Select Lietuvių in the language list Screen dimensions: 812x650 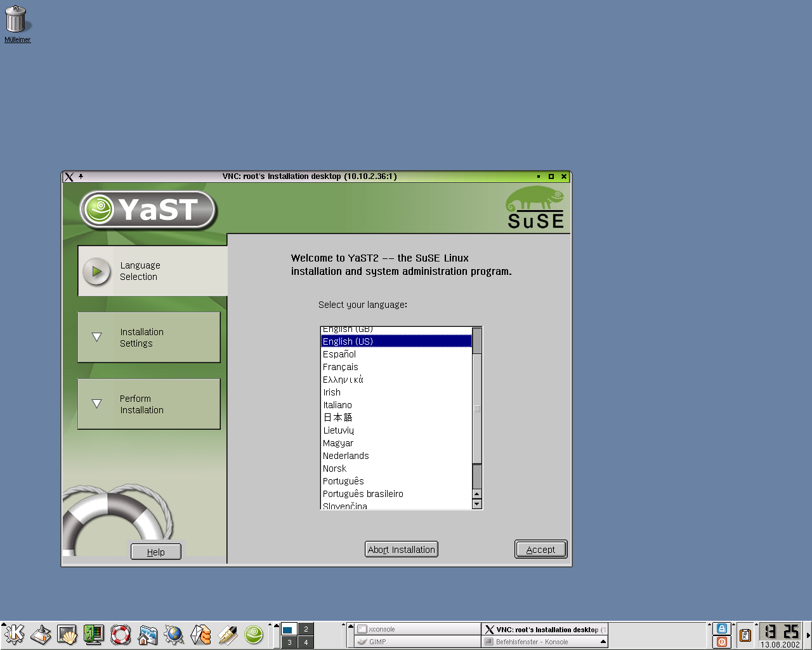click(x=396, y=430)
